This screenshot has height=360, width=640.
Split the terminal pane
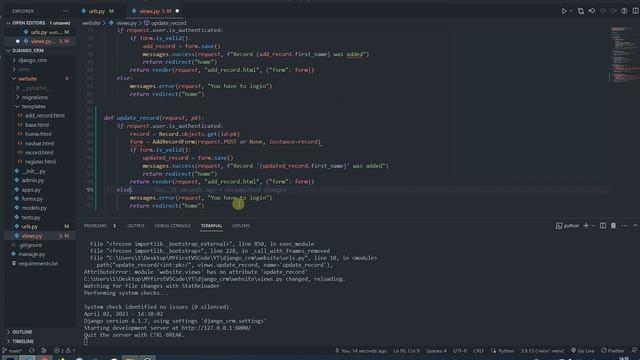pos(603,226)
